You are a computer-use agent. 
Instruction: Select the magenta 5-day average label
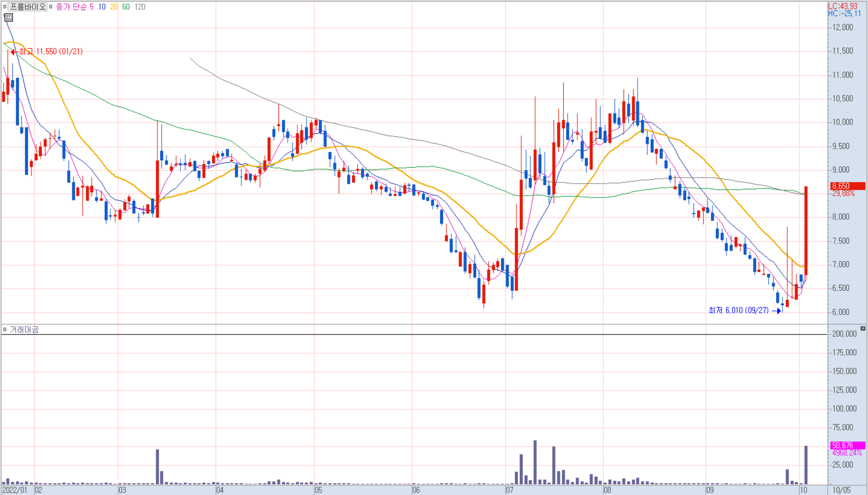[x=92, y=7]
